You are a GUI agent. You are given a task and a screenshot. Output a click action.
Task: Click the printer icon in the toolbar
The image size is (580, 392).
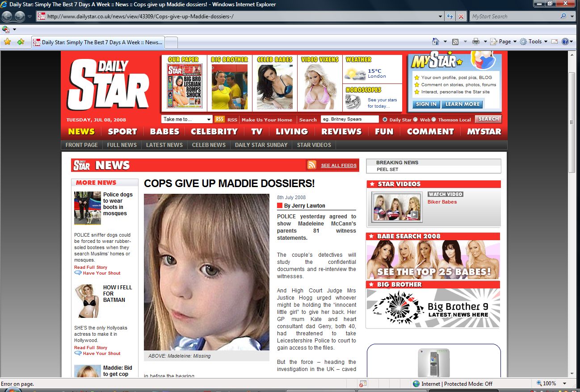(x=476, y=42)
